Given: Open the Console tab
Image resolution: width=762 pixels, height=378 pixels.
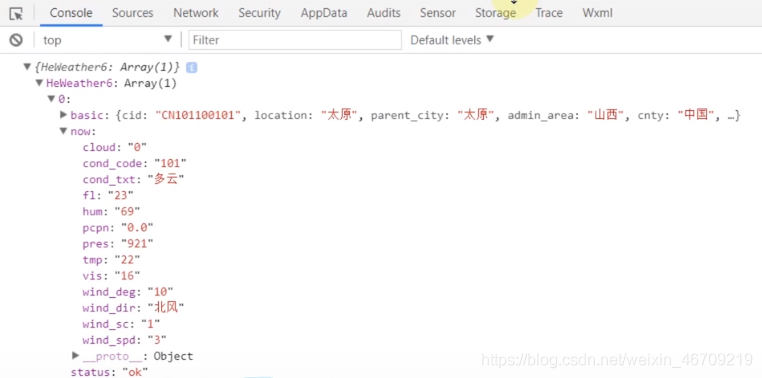Looking at the screenshot, I should (x=71, y=13).
